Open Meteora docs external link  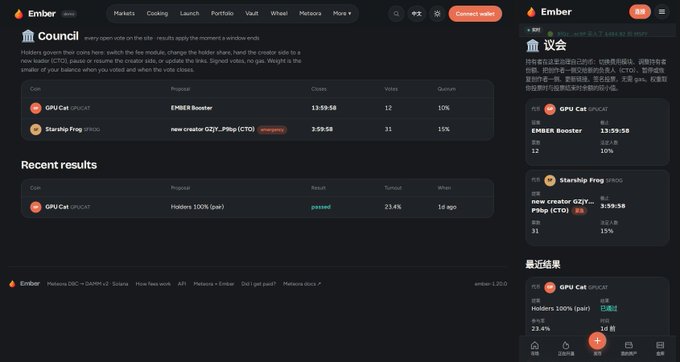pos(302,284)
